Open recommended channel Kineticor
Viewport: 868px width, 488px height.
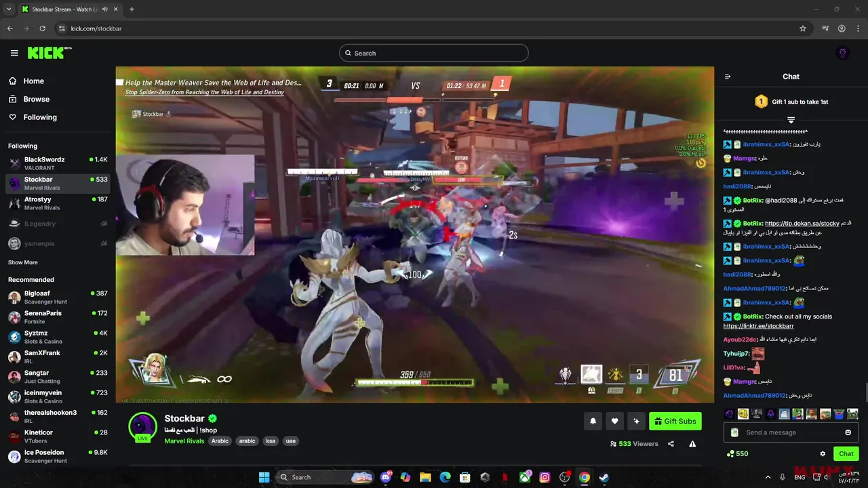pyautogui.click(x=58, y=436)
